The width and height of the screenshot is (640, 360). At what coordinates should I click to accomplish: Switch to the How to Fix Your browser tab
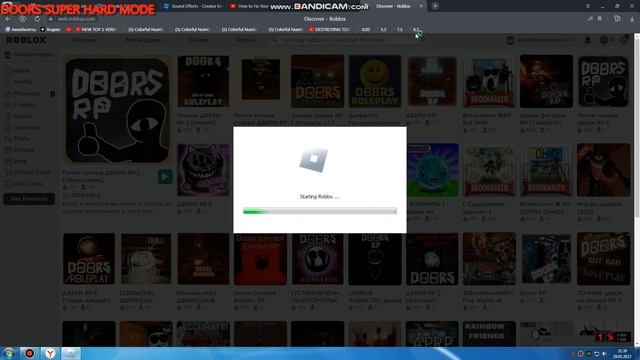[x=249, y=6]
